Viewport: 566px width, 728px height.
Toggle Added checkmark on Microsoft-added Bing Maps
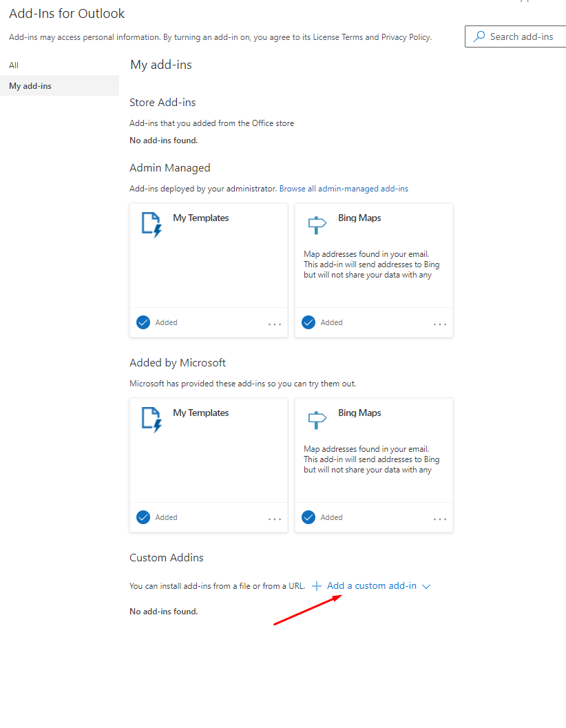tap(308, 517)
